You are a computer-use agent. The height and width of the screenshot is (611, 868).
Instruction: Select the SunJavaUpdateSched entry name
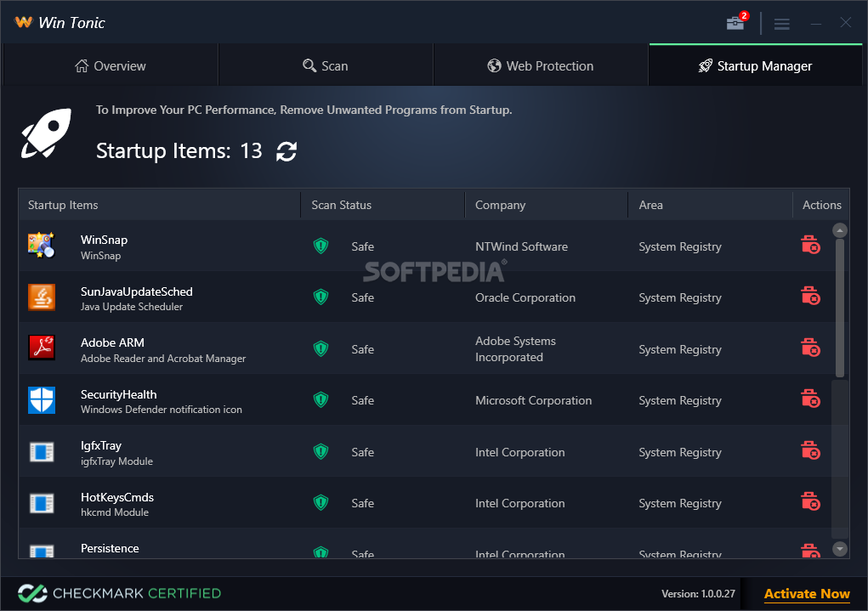point(137,291)
